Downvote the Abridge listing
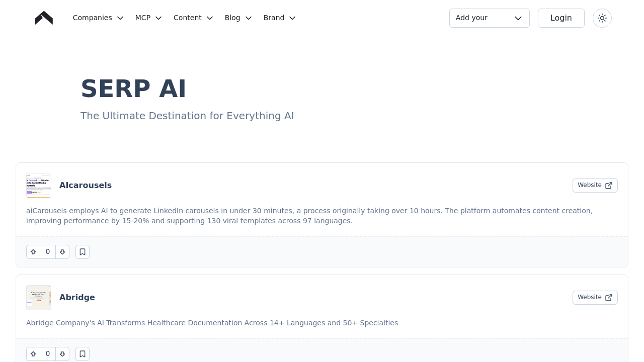 coord(62,354)
